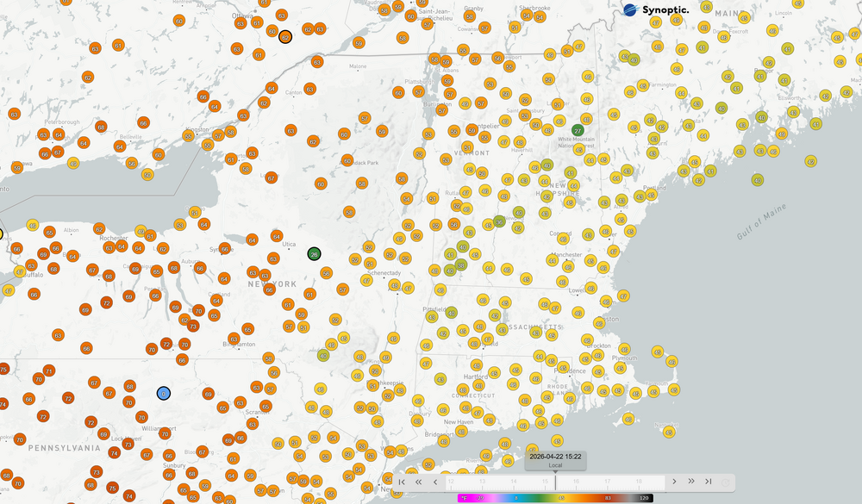Select the 75 station at Pennsylvania's west edge
The height and width of the screenshot is (504, 862).
(3, 370)
